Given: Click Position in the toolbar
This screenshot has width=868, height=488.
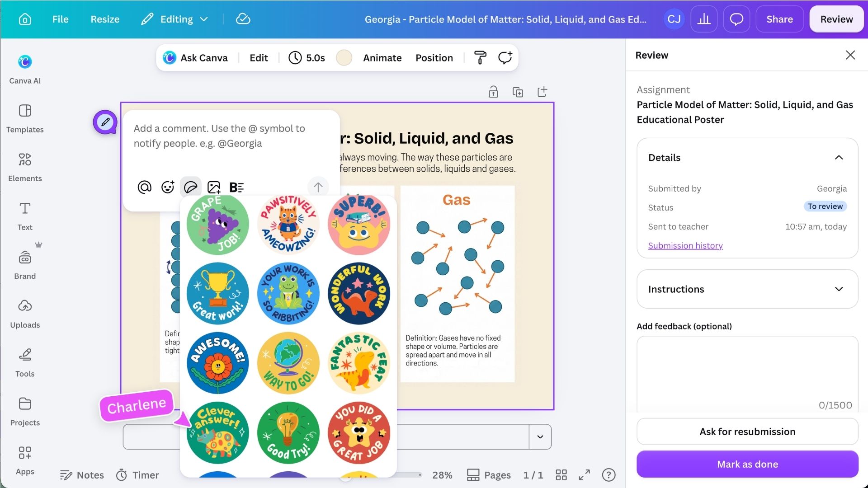Looking at the screenshot, I should coord(434,58).
